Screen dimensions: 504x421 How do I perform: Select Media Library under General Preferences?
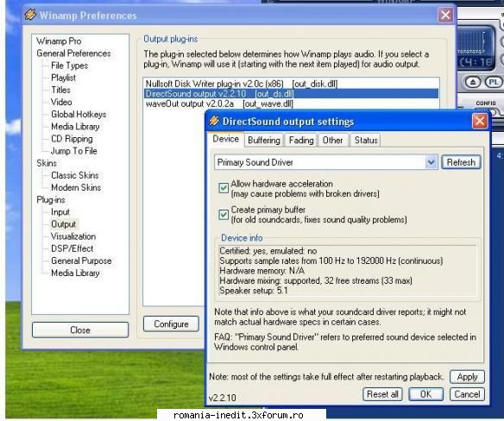tap(75, 127)
